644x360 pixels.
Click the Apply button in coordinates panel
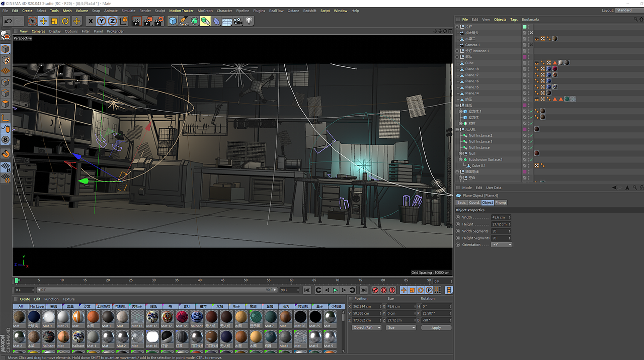click(436, 328)
